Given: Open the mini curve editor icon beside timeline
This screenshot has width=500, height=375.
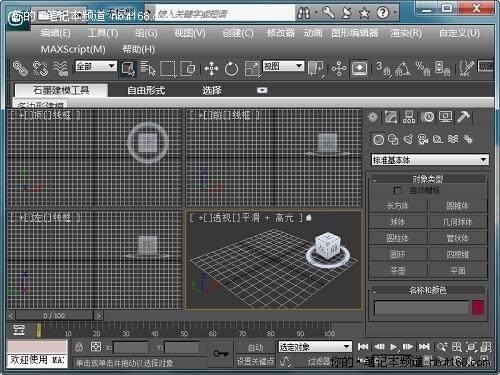Looking at the screenshot, I should 19,330.
